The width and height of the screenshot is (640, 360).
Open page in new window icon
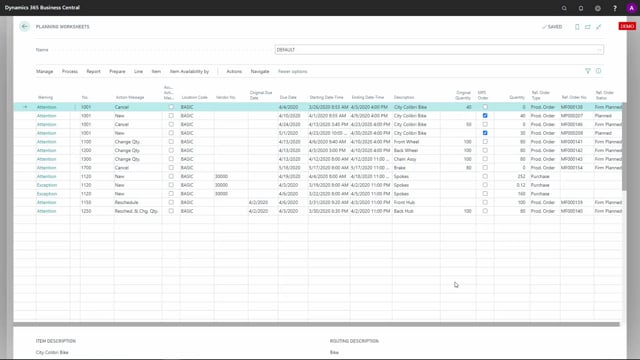tap(588, 27)
